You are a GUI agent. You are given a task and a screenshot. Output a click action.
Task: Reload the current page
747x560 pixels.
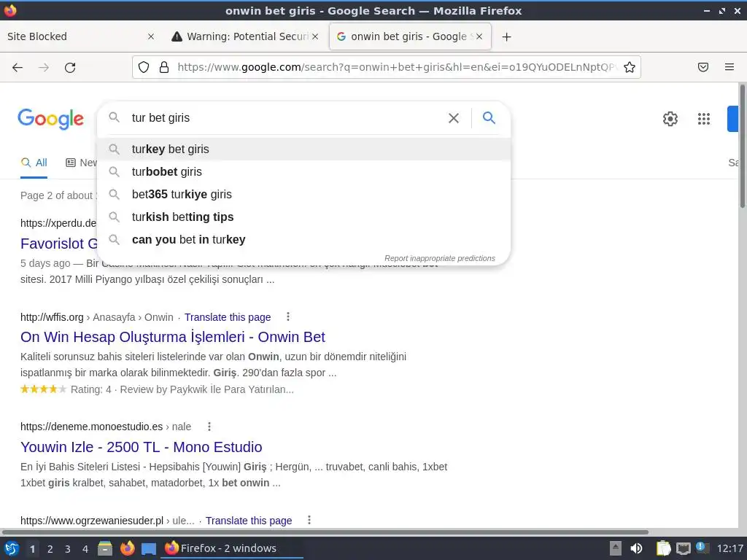click(70, 68)
